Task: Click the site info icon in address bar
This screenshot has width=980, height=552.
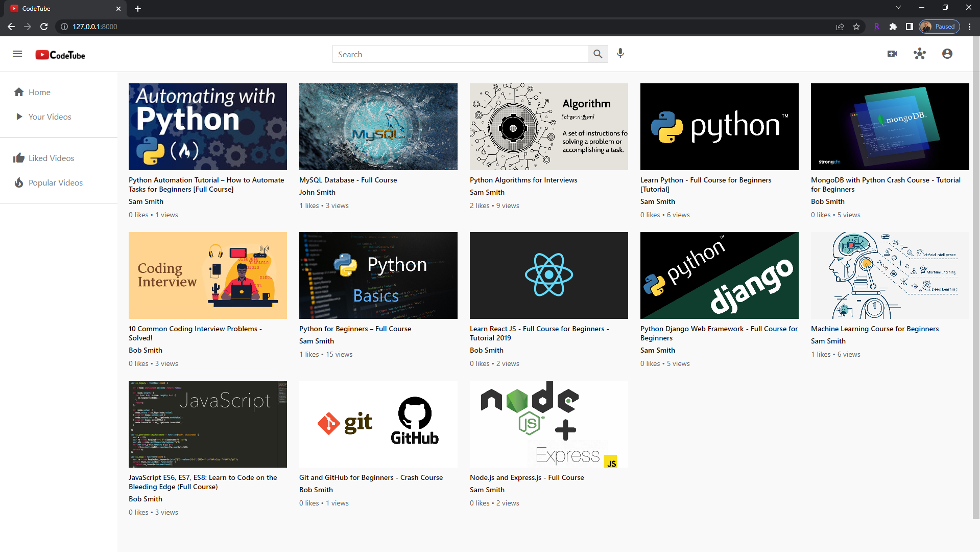Action: [x=64, y=27]
